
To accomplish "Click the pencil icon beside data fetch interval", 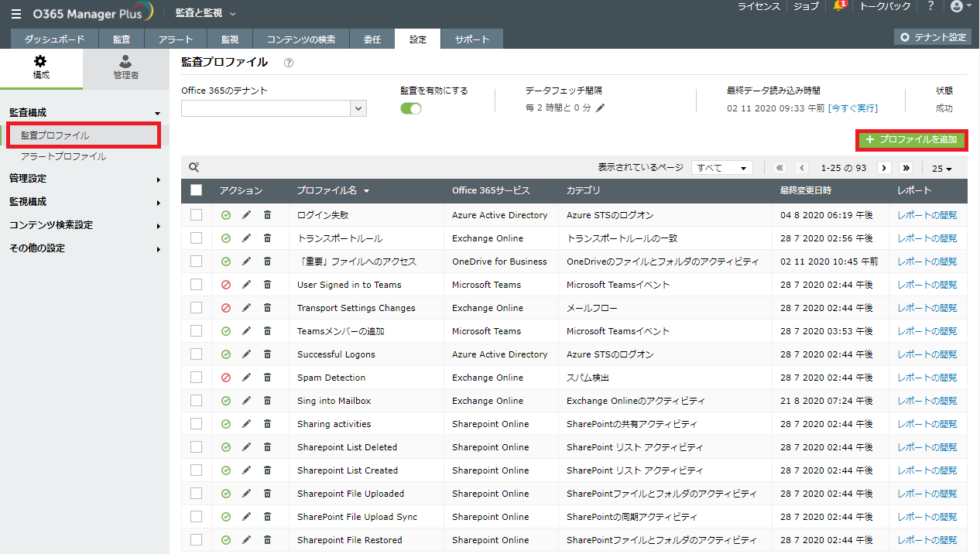I will click(601, 108).
